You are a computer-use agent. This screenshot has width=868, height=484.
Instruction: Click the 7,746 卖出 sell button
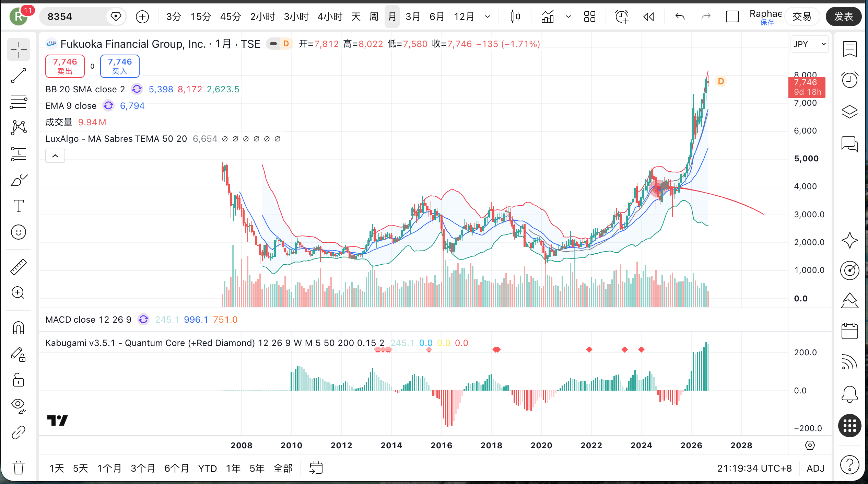(65, 66)
